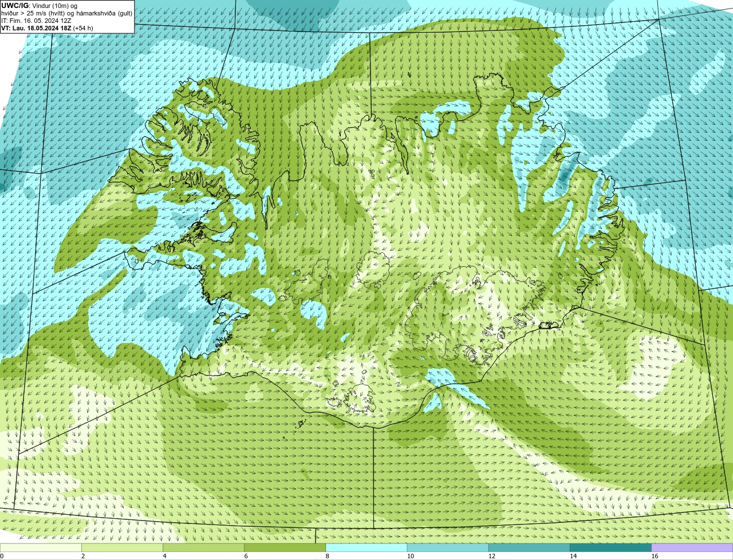Click the '4' label on the wind scale
This screenshot has width=733, height=560.
click(164, 556)
